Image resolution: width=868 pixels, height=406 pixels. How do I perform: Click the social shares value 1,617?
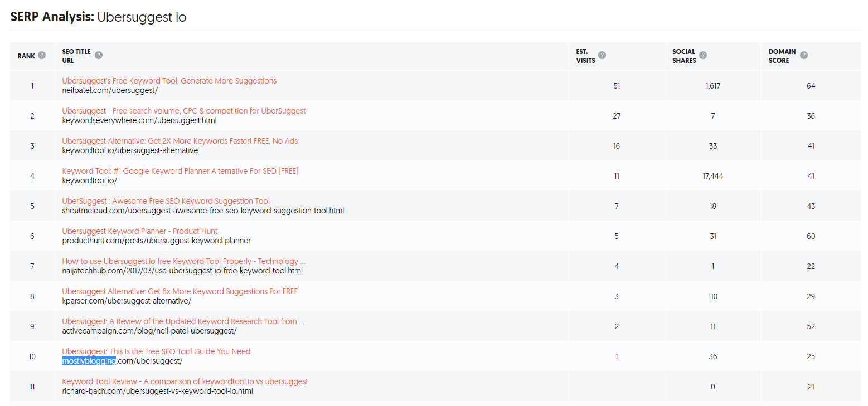pyautogui.click(x=713, y=86)
